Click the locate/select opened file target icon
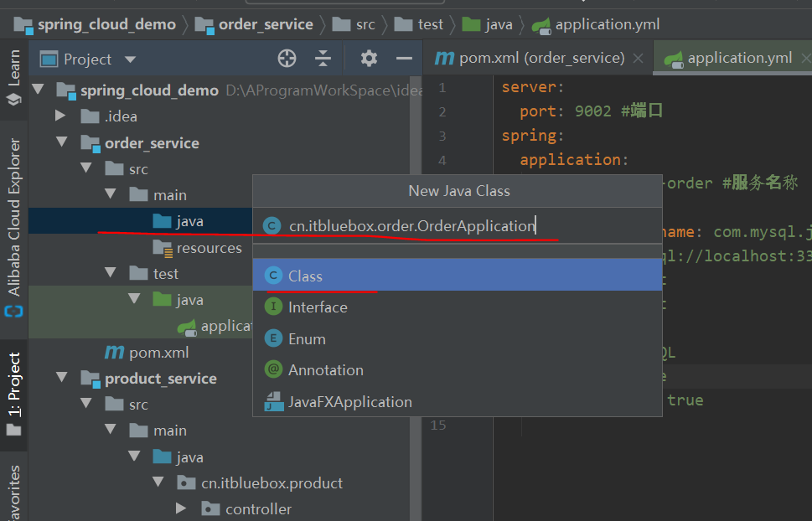 tap(287, 59)
